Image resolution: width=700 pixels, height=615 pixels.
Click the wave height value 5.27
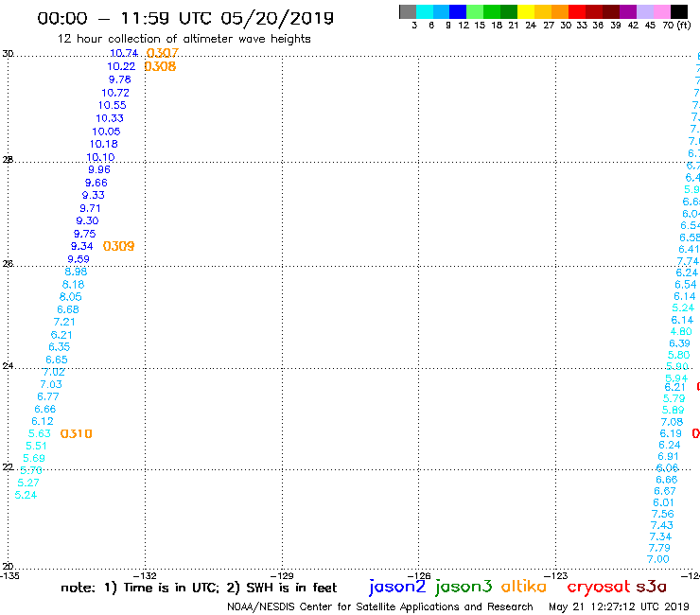pos(28,483)
